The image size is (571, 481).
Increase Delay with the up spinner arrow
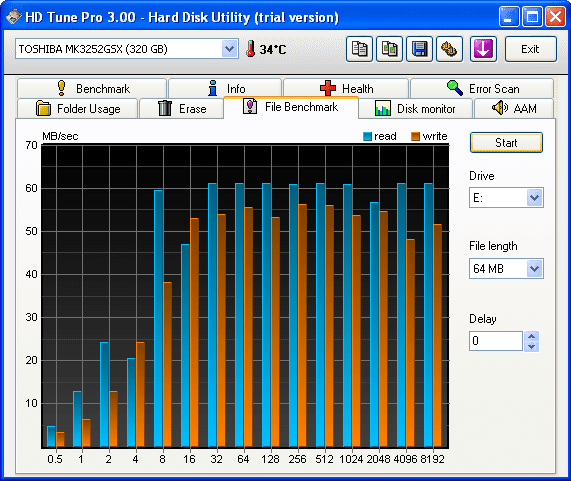click(x=531, y=336)
